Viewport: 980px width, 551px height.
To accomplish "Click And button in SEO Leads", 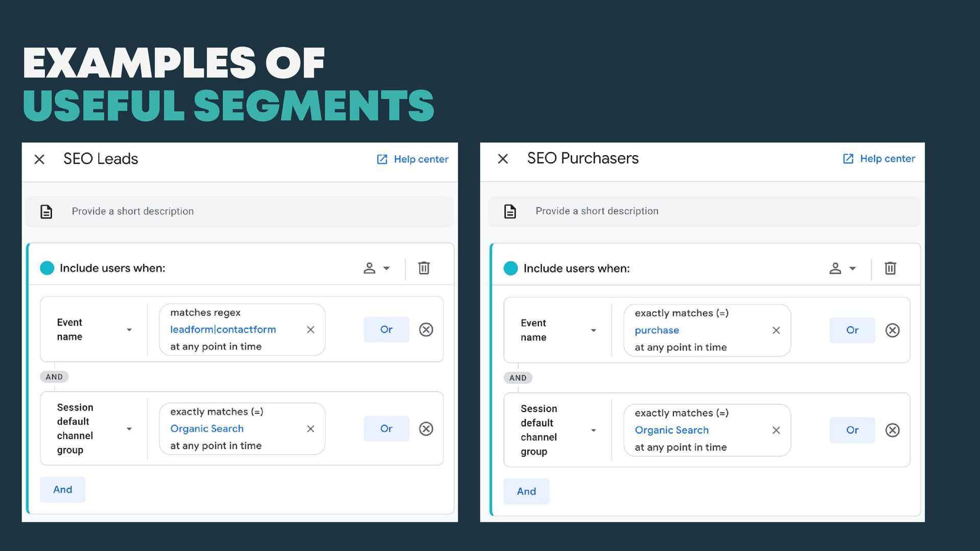I will [x=62, y=489].
